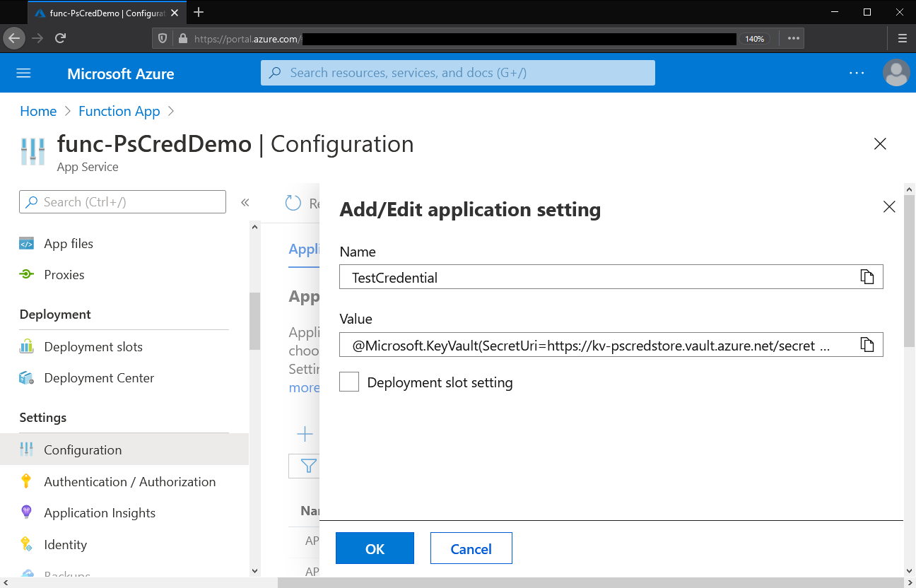Click the Cancel button

point(471,548)
